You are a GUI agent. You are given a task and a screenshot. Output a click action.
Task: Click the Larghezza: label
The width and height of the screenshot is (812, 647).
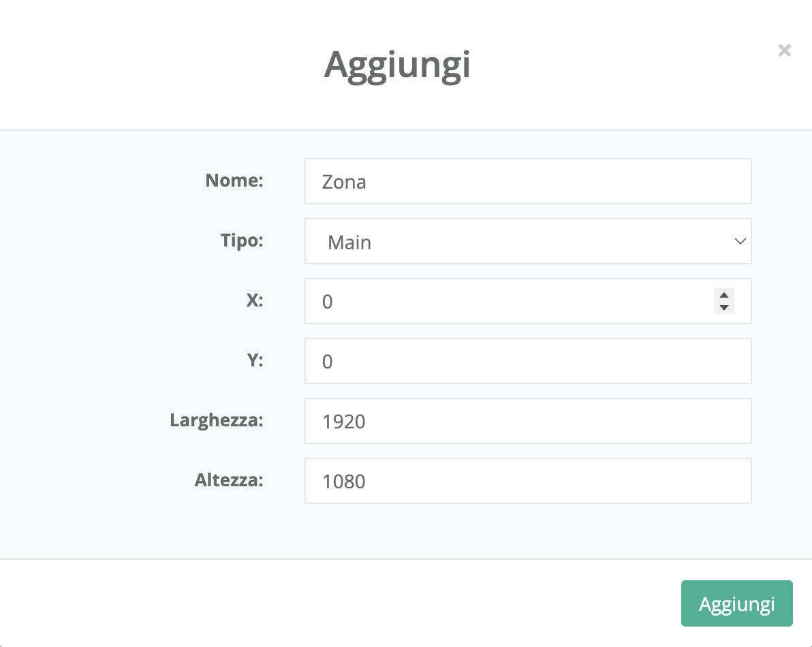click(x=216, y=420)
